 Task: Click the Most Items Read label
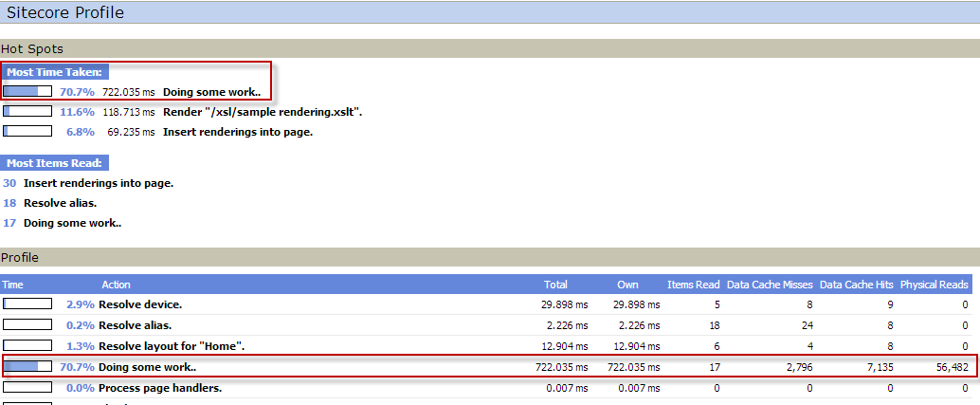54,163
